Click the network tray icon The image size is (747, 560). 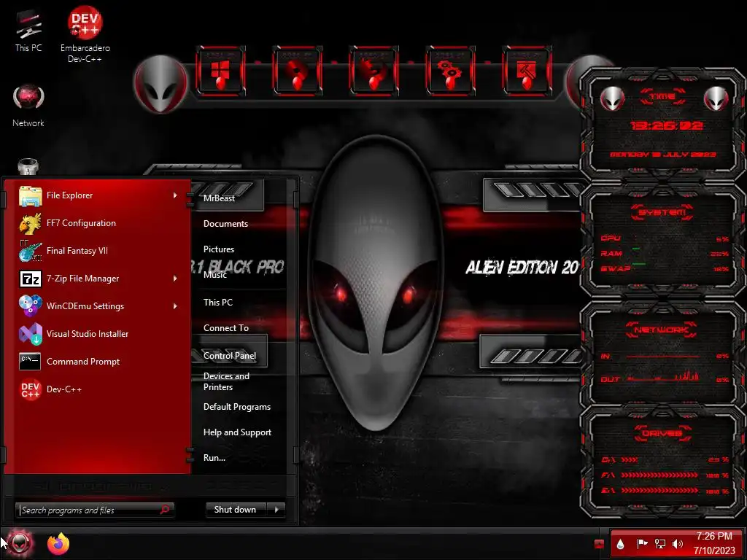click(659, 544)
